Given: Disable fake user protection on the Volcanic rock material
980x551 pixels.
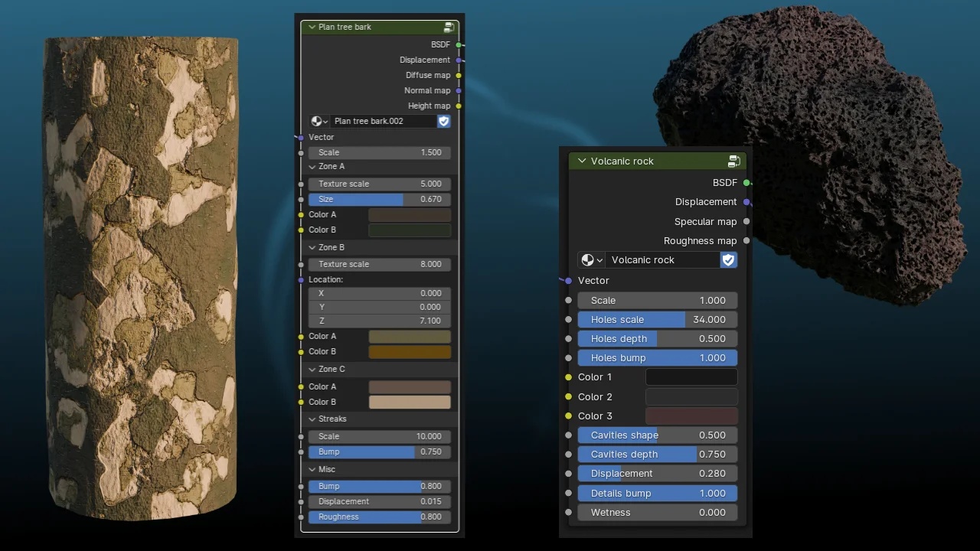Looking at the screenshot, I should tap(728, 259).
